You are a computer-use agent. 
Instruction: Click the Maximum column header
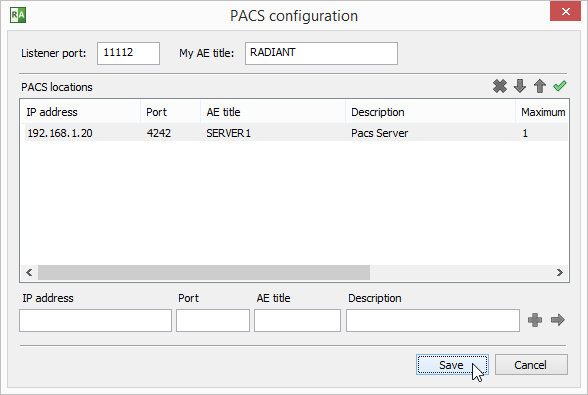[x=542, y=112]
